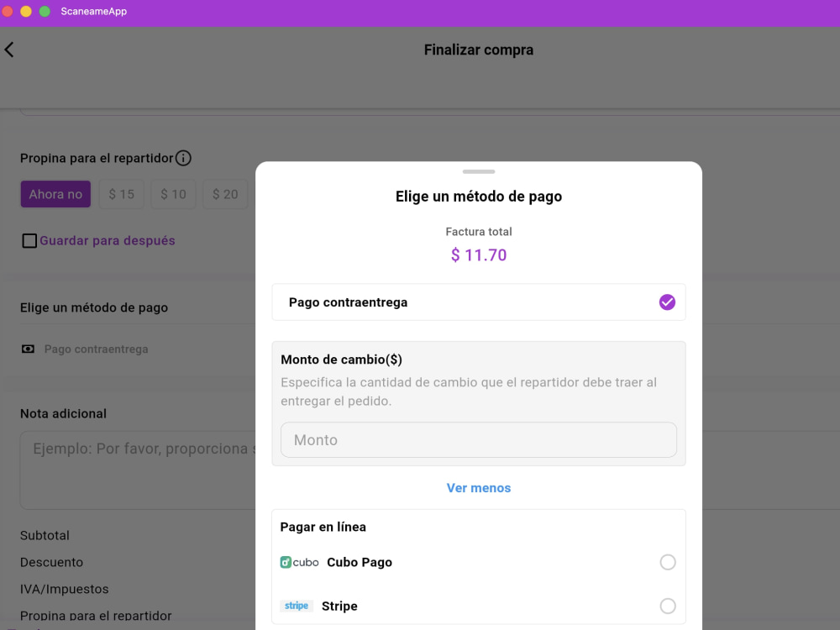Select Stripe radio button
The width and height of the screenshot is (840, 630).
pos(668,606)
